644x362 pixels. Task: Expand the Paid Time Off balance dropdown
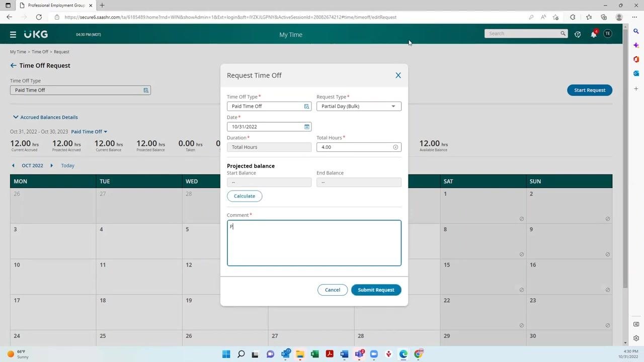pyautogui.click(x=89, y=132)
